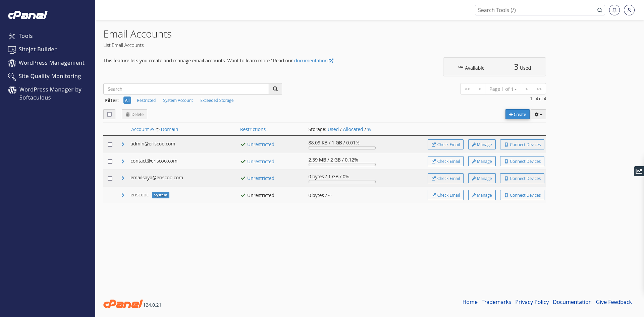Open the user account profile icon

pos(629,10)
